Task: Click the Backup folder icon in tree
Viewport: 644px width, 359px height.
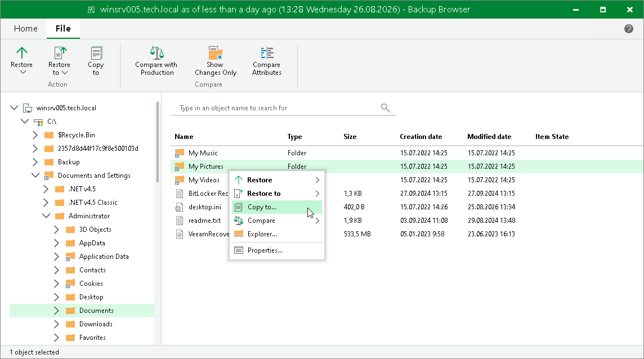Action: 49,162
